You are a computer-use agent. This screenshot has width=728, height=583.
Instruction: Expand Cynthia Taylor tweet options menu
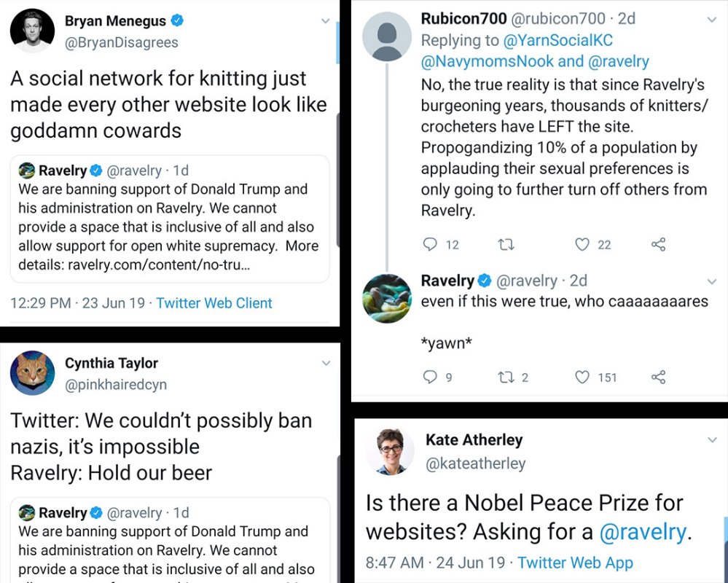[x=326, y=363]
